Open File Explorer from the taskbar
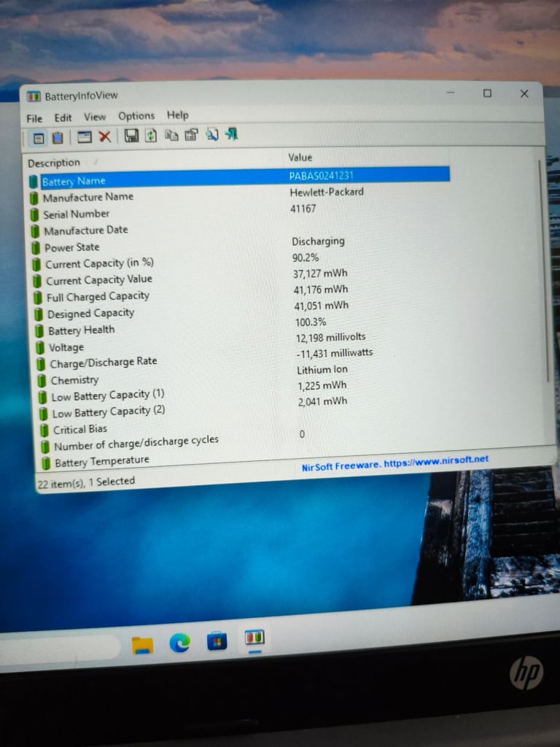The width and height of the screenshot is (560, 747). click(x=142, y=646)
